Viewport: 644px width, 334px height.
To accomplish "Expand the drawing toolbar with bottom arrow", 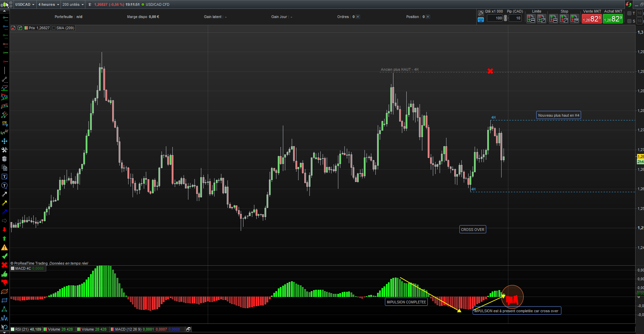I will 4,332.
